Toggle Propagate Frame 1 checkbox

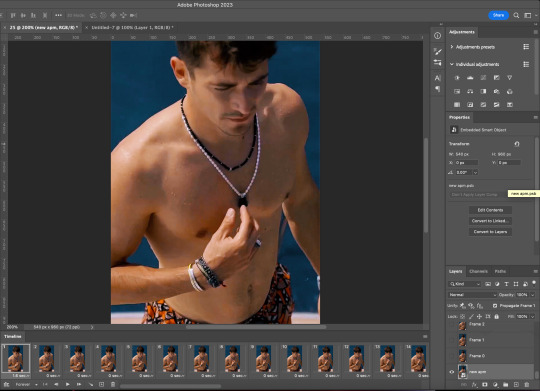coord(495,306)
